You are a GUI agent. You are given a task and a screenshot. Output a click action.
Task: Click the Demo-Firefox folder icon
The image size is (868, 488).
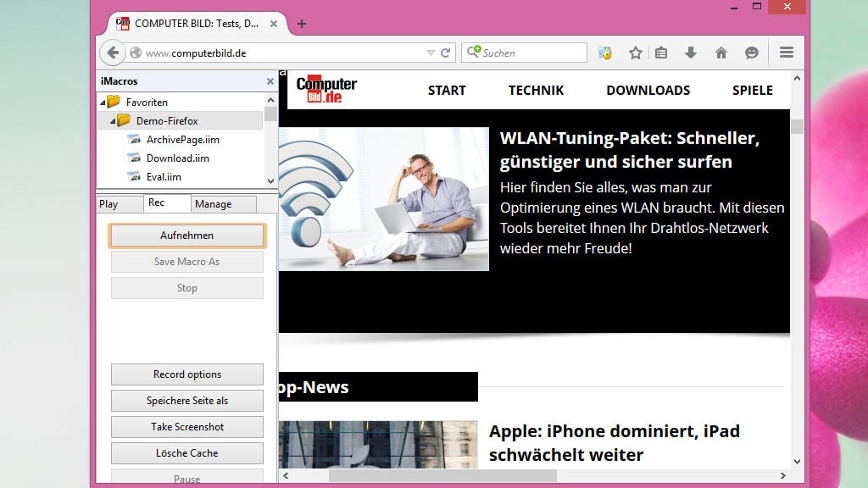tap(124, 120)
